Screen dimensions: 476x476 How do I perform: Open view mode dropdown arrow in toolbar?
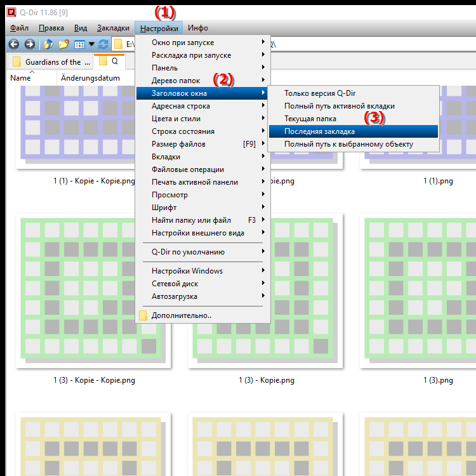coord(91,44)
